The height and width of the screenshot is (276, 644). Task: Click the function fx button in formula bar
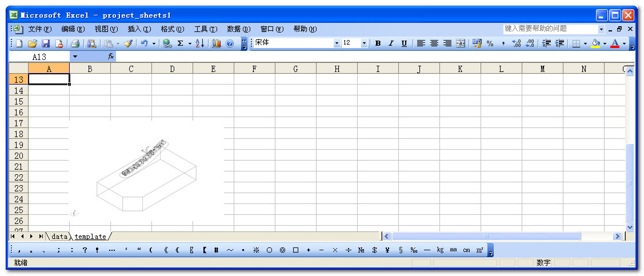[x=110, y=57]
